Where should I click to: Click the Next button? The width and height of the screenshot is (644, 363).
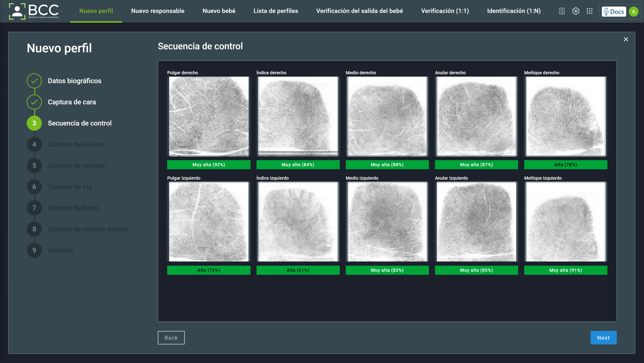coord(604,338)
